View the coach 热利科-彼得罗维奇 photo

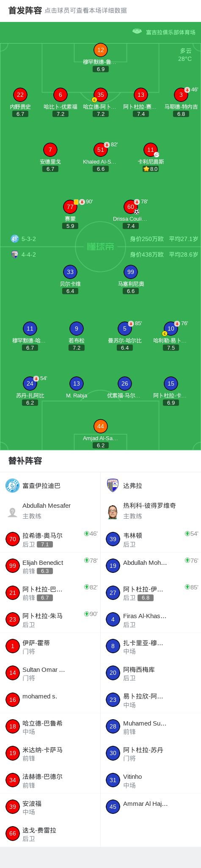(113, 512)
